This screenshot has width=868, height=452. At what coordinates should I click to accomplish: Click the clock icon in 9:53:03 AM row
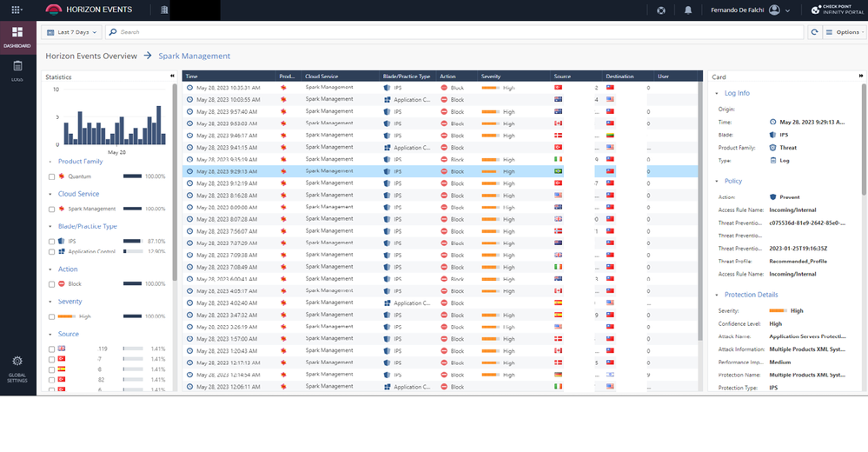(x=190, y=123)
